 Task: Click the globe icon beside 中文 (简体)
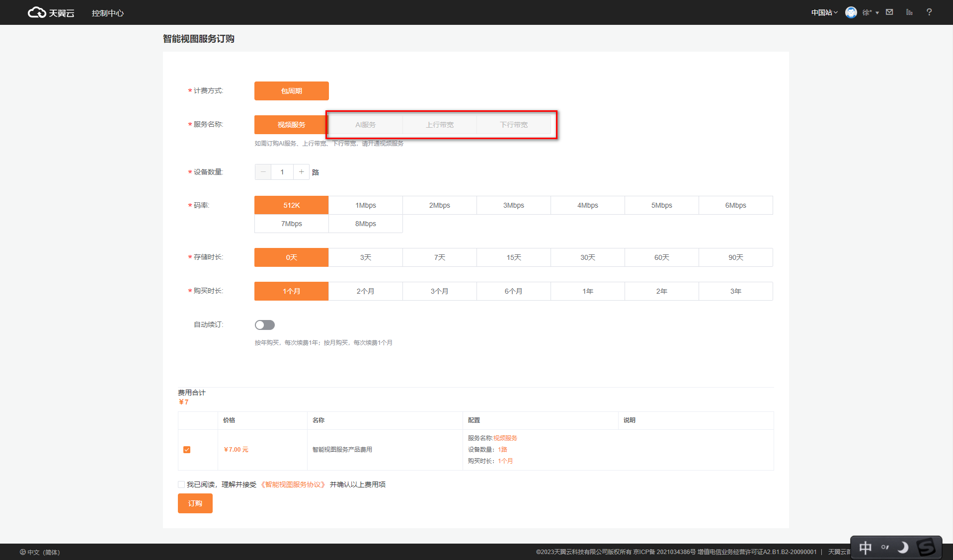23,552
